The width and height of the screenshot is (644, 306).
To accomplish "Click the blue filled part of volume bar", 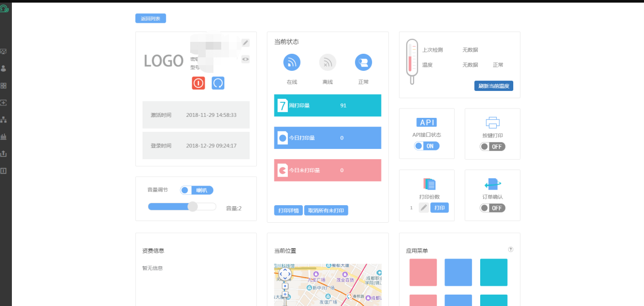I will pyautogui.click(x=168, y=207).
